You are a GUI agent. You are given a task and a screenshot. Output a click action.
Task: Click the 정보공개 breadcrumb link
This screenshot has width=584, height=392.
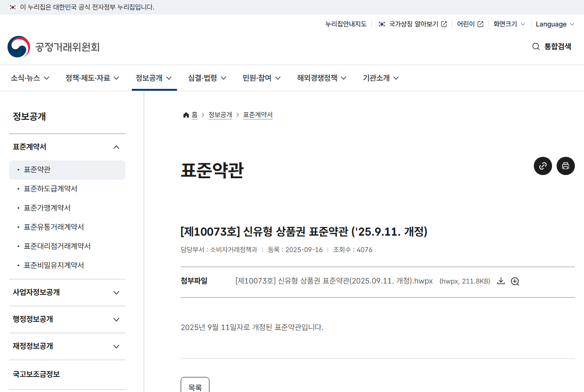[x=220, y=115]
